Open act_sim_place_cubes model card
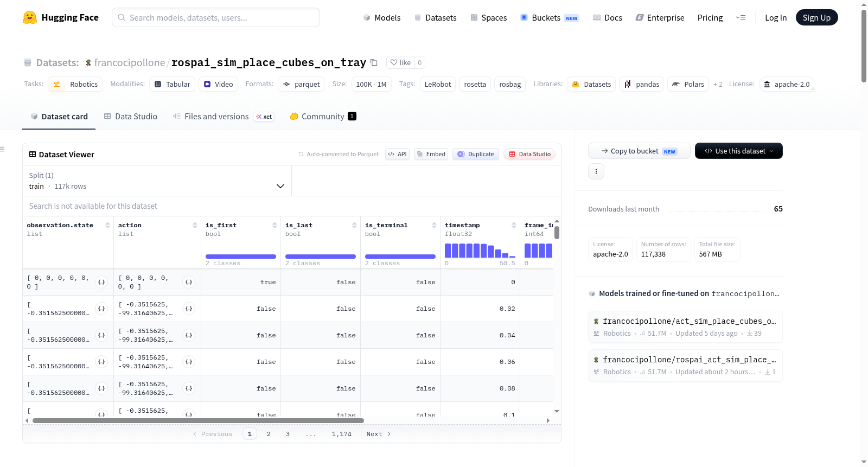The height and width of the screenshot is (467, 868). [685, 327]
